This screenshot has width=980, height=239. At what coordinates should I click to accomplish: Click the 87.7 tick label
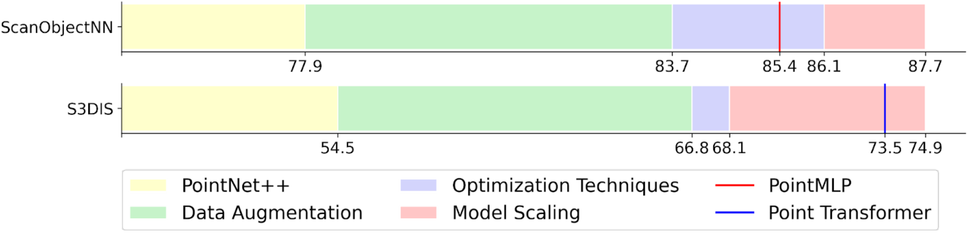pos(925,66)
